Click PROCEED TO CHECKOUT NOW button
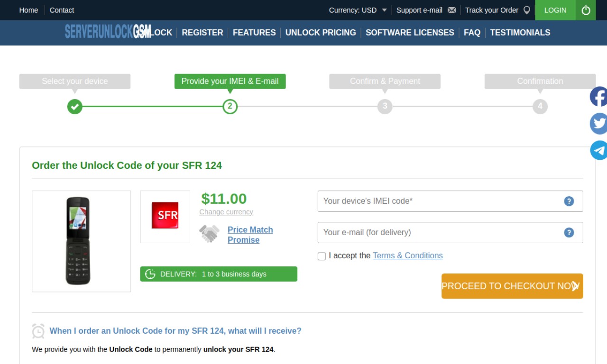 512,286
